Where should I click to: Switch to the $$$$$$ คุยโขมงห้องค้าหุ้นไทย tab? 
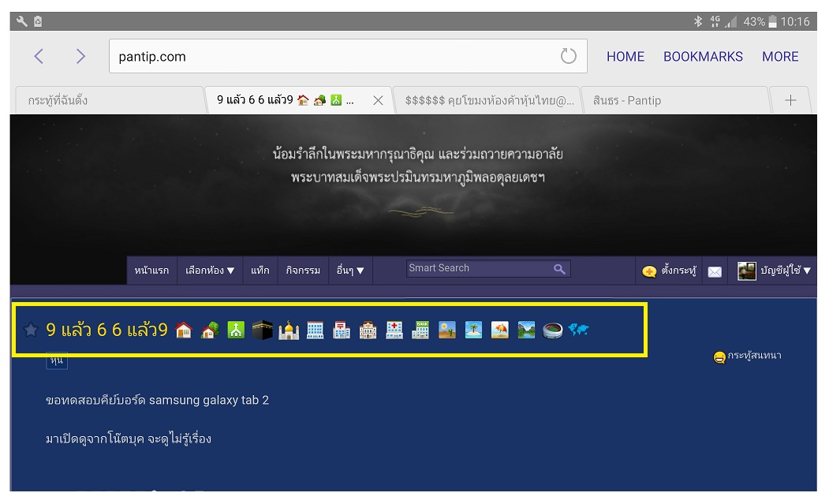[x=488, y=100]
